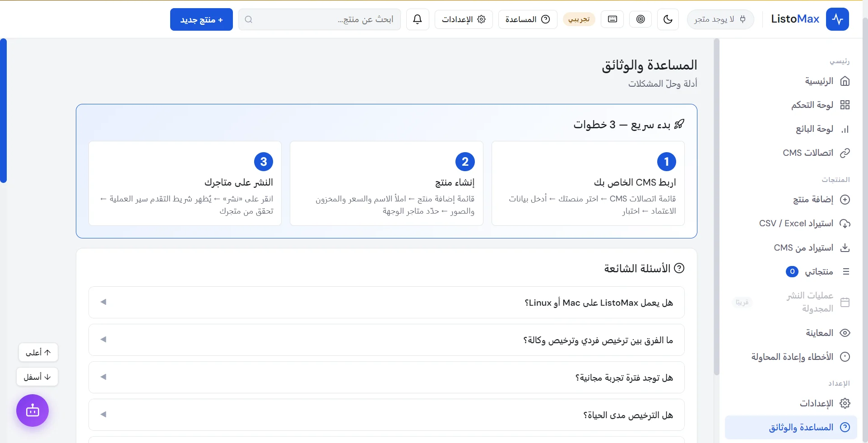
Task: Click the download icon beside استيراد من CMS
Action: tap(845, 247)
